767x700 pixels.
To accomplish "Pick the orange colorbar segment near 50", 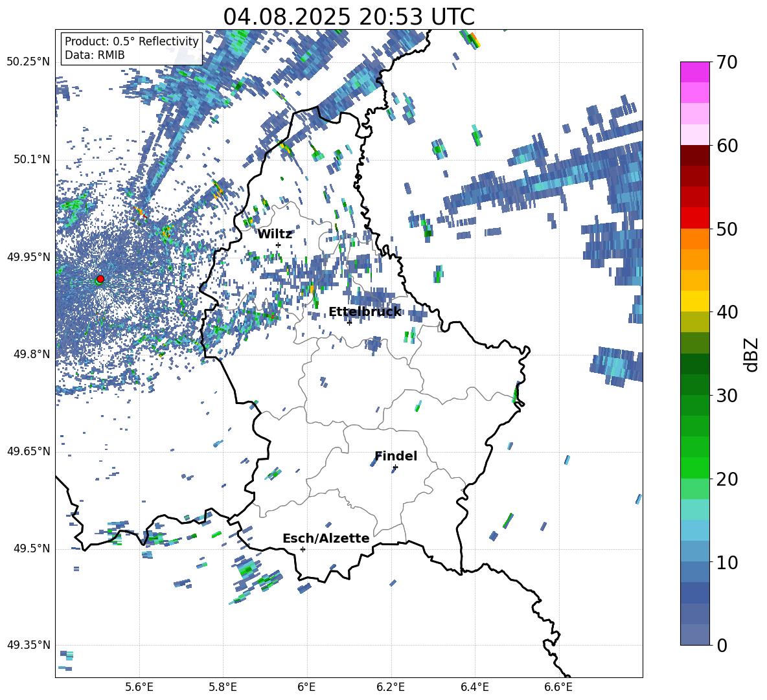I will pyautogui.click(x=694, y=239).
